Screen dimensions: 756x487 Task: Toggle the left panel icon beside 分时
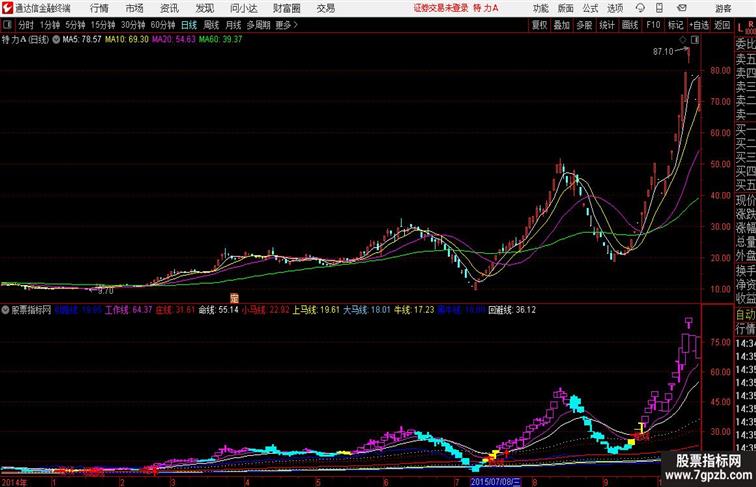click(x=7, y=25)
